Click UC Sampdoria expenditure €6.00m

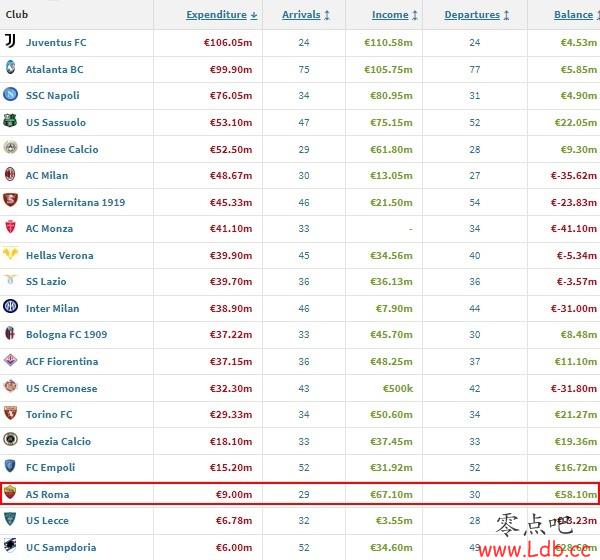point(234,547)
